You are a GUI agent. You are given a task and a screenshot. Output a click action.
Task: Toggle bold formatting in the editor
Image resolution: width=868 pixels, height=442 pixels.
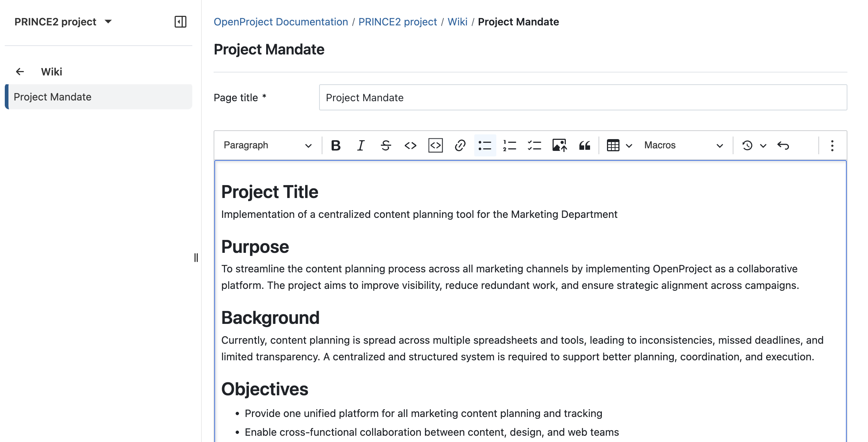click(335, 145)
